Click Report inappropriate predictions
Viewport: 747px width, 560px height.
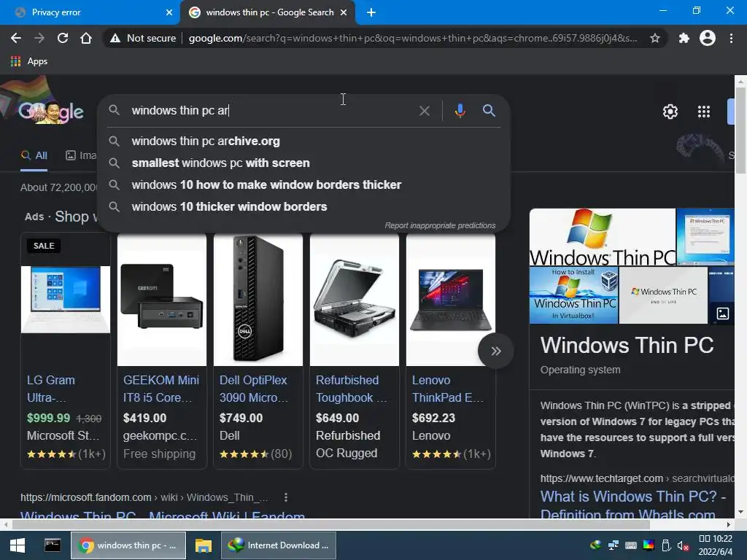tap(440, 225)
